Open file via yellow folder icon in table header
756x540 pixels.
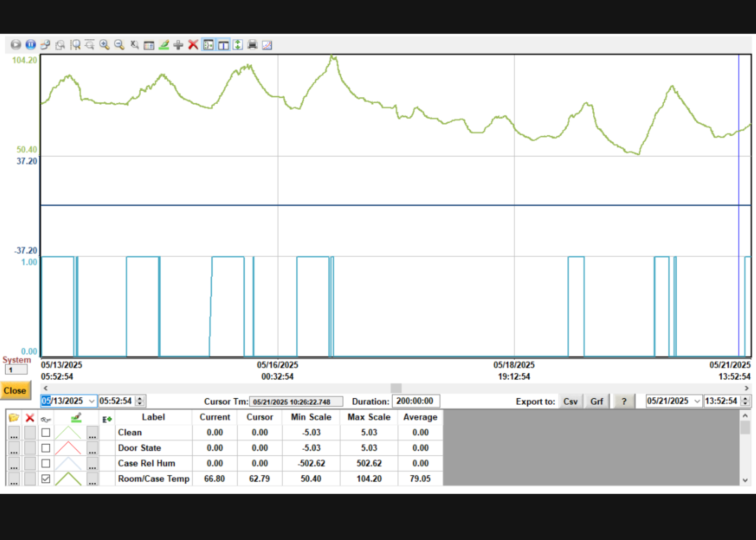pyautogui.click(x=14, y=418)
